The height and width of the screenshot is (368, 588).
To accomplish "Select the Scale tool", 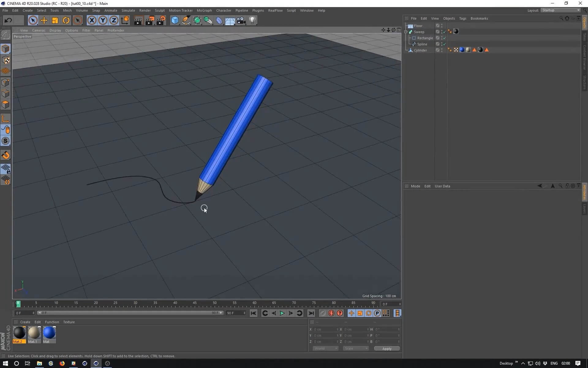I will click(55, 20).
